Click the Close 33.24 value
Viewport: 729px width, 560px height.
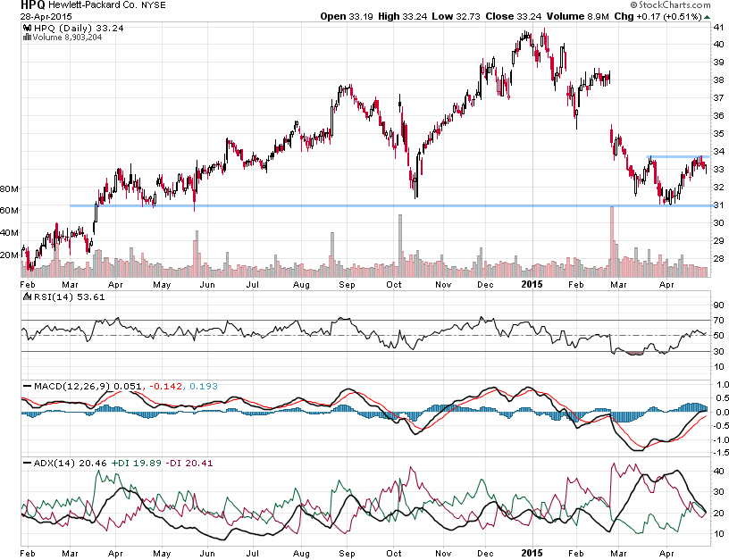pos(514,16)
